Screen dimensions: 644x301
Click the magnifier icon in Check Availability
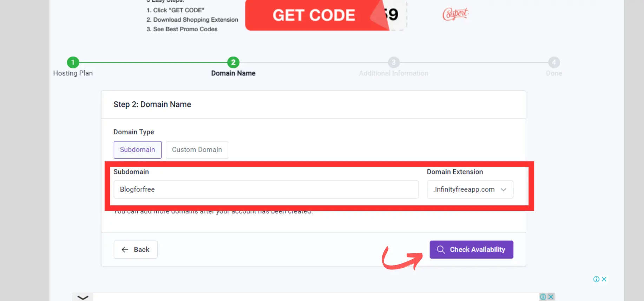click(441, 249)
